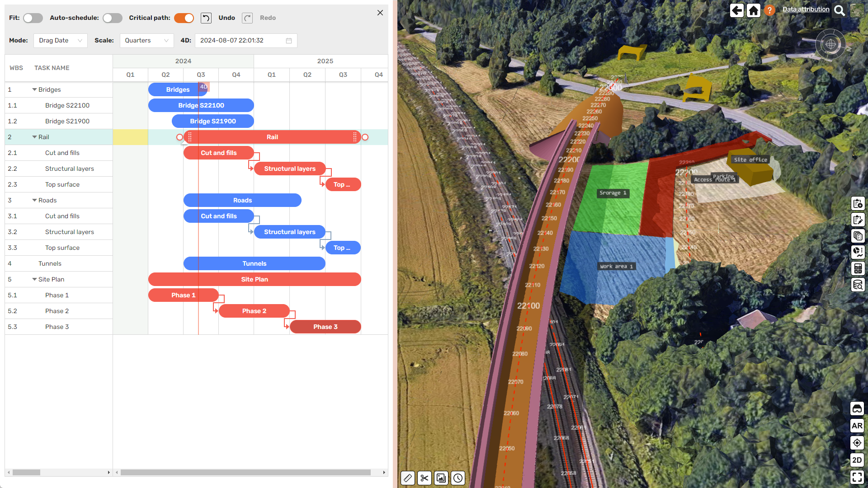Select the scissors clipping tool

pyautogui.click(x=425, y=478)
